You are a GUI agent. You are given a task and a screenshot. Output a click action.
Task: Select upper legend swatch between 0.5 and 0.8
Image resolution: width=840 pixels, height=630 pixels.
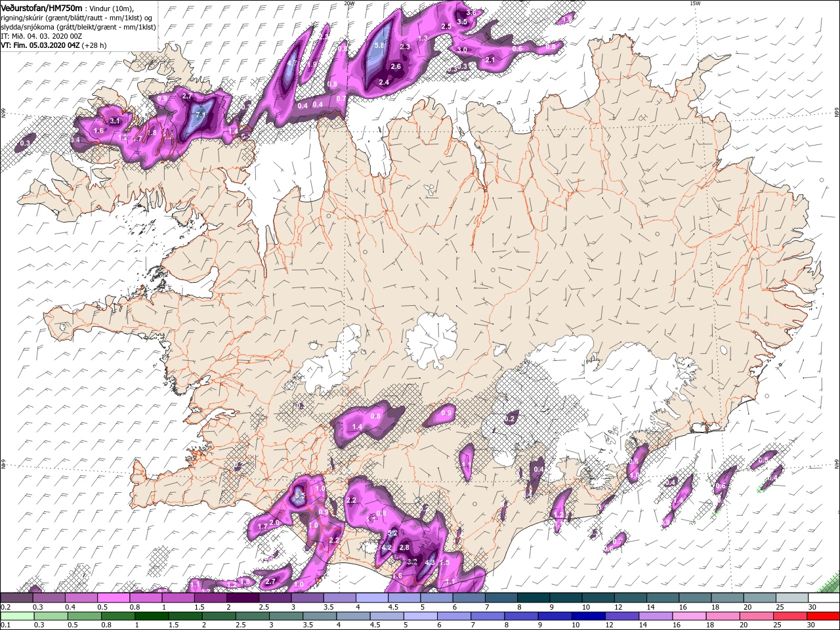[x=114, y=598]
